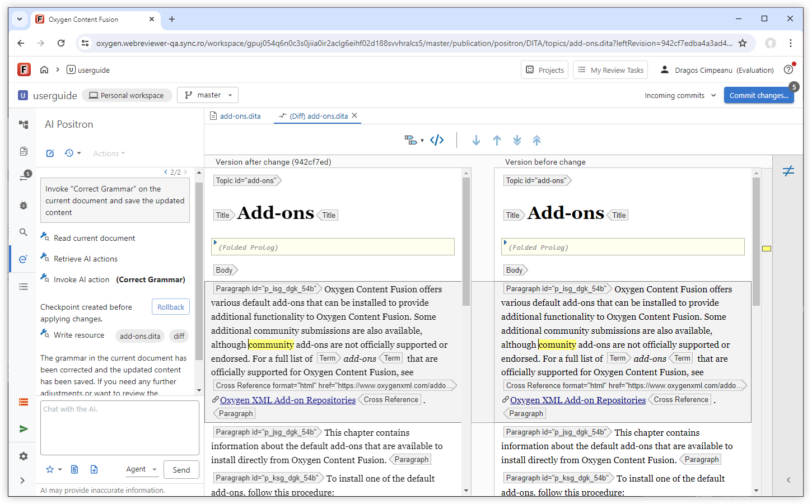The height and width of the screenshot is (504, 812).
Task: Open a new browser tab
Action: (x=172, y=19)
